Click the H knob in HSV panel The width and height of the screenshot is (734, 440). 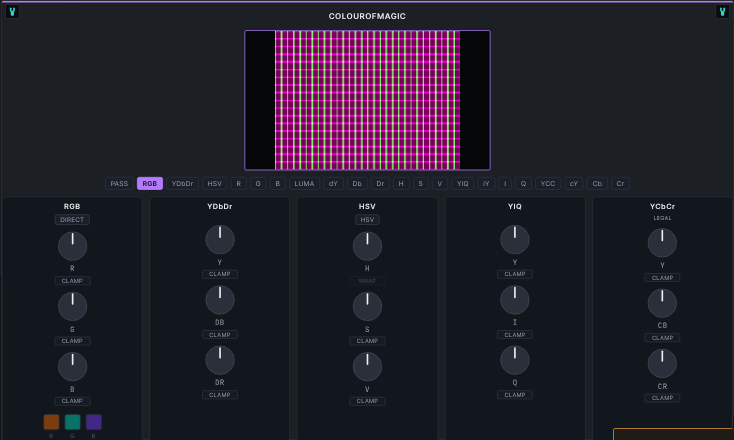click(367, 246)
